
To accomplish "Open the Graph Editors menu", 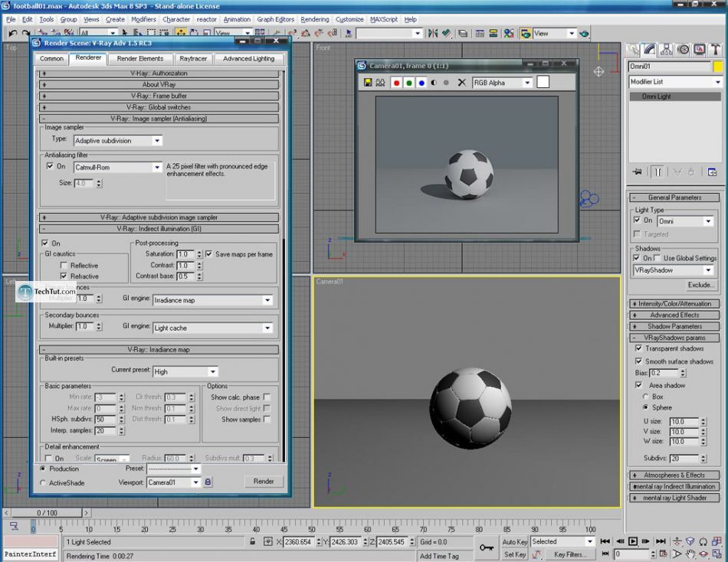I will click(275, 19).
